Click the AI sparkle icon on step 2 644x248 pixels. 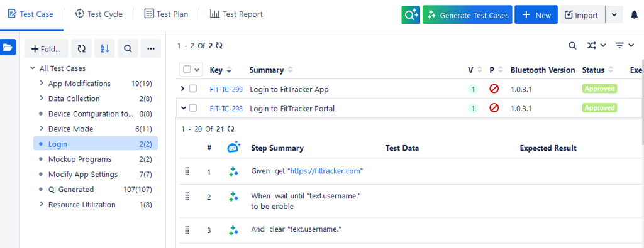pyautogui.click(x=233, y=197)
